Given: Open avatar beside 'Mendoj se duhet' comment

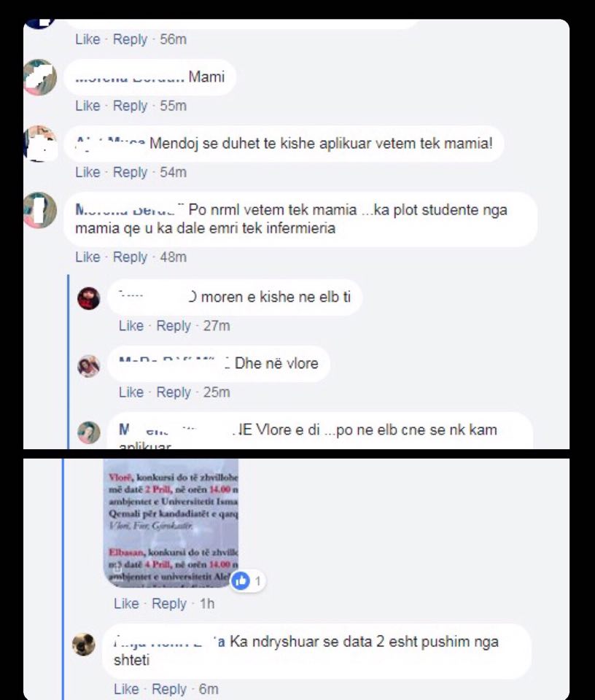Looking at the screenshot, I should click(x=40, y=144).
